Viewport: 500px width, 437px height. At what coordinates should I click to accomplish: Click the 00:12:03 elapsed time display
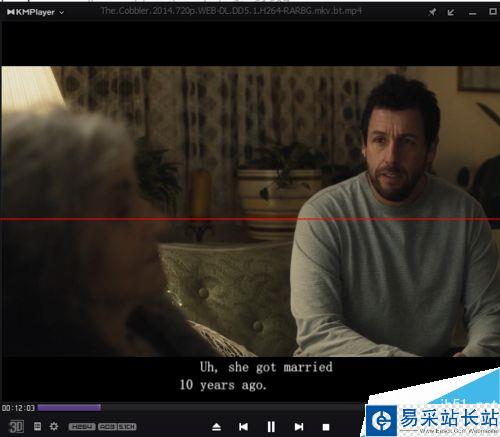coord(18,408)
